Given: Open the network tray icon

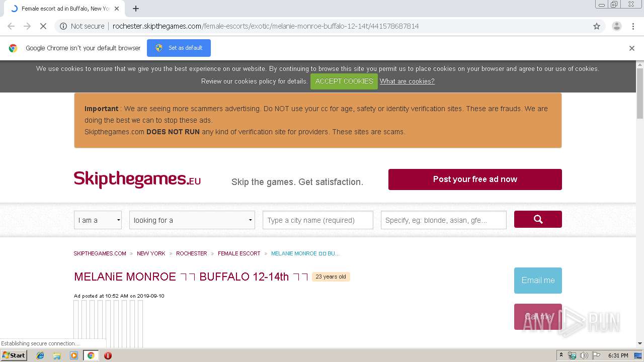Looking at the screenshot, I should click(572, 355).
